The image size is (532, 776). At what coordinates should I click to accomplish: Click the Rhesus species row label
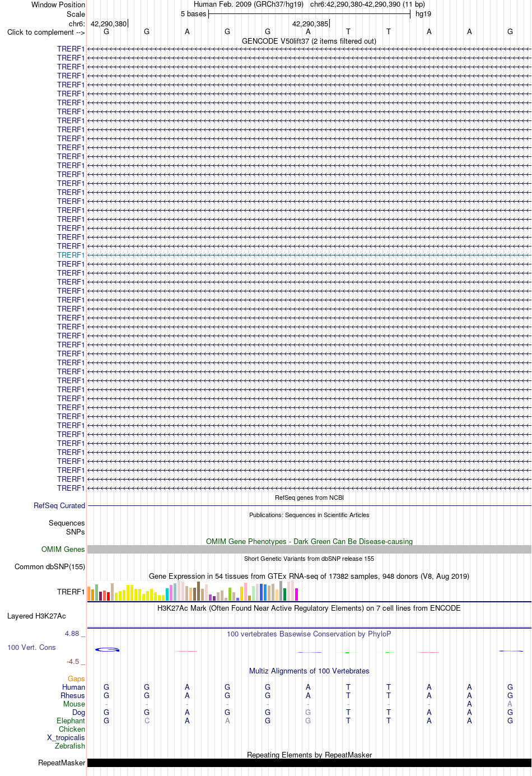73,695
